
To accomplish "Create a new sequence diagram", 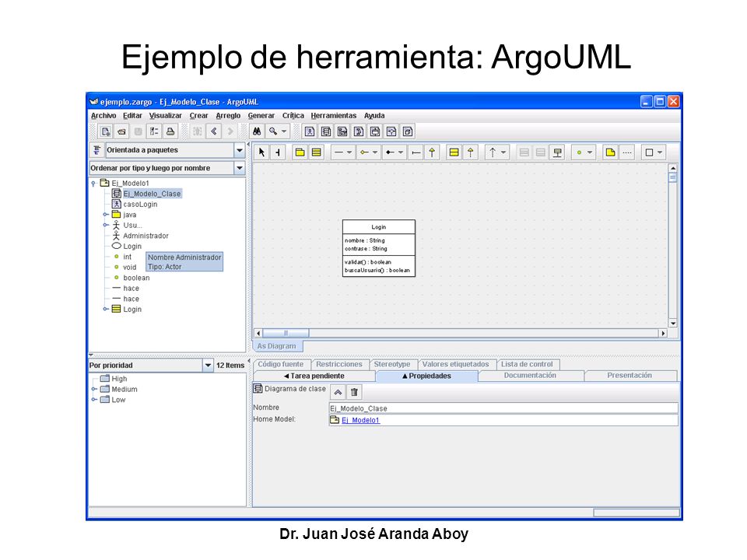I will coord(342,131).
